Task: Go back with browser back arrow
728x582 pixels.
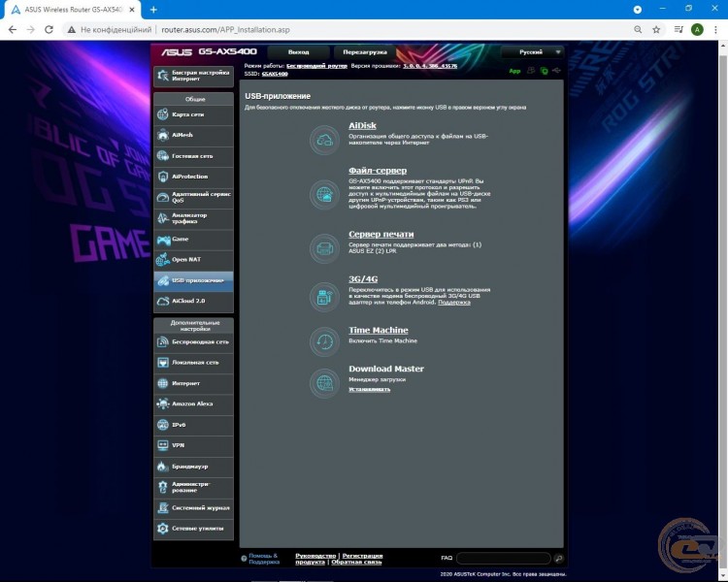Action: [13, 30]
